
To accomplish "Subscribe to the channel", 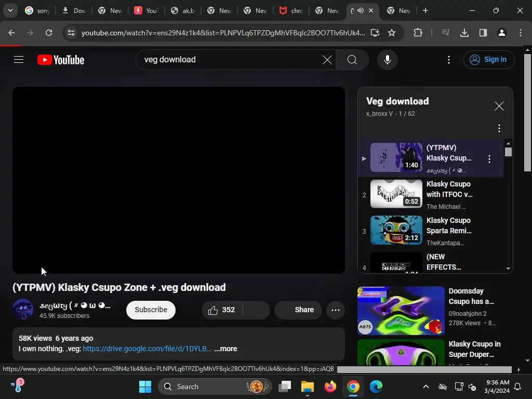I will [151, 310].
